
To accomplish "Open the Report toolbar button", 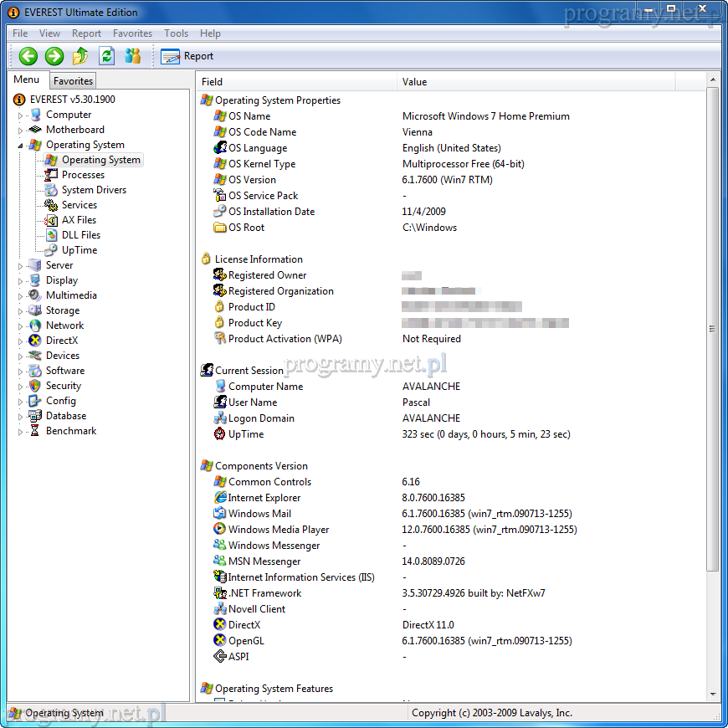I will (x=187, y=56).
